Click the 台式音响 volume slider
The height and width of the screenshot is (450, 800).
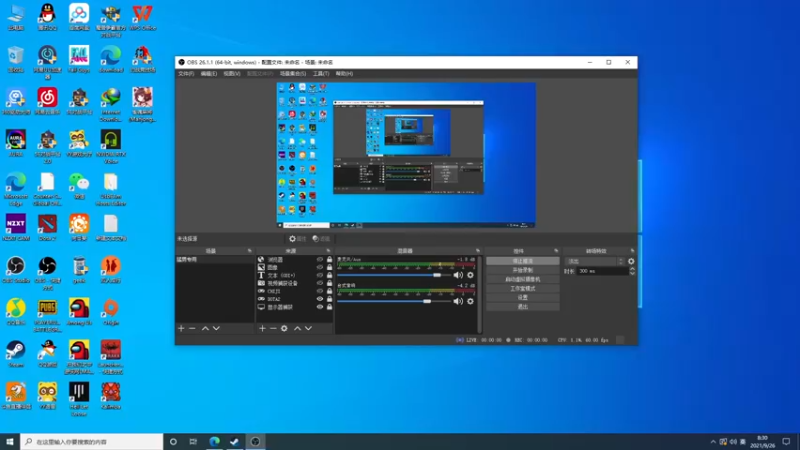(x=394, y=302)
